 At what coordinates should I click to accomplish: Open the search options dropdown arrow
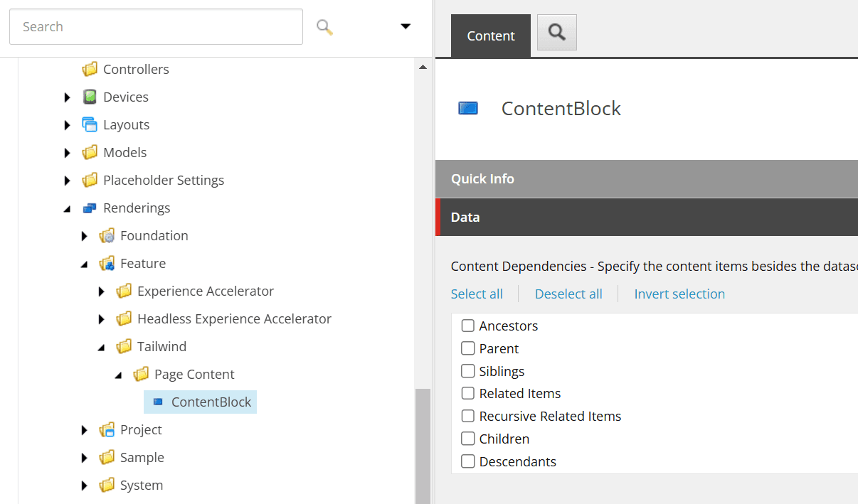pos(406,27)
